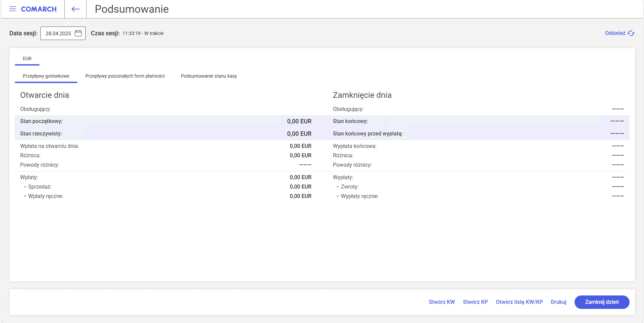This screenshot has height=323, width=644.
Task: Click the Sprzedaż 0,00 EUR value
Action: click(x=300, y=187)
